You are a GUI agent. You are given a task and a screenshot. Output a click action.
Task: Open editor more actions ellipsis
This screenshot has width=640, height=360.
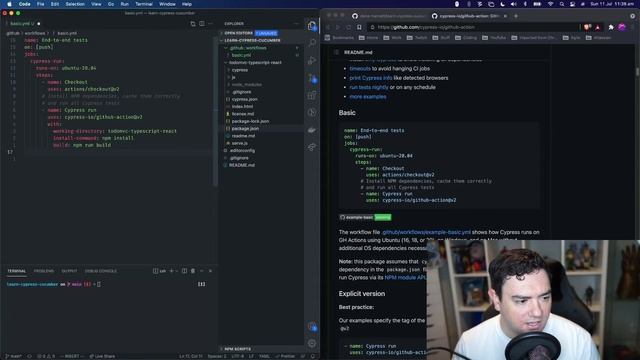[211, 24]
